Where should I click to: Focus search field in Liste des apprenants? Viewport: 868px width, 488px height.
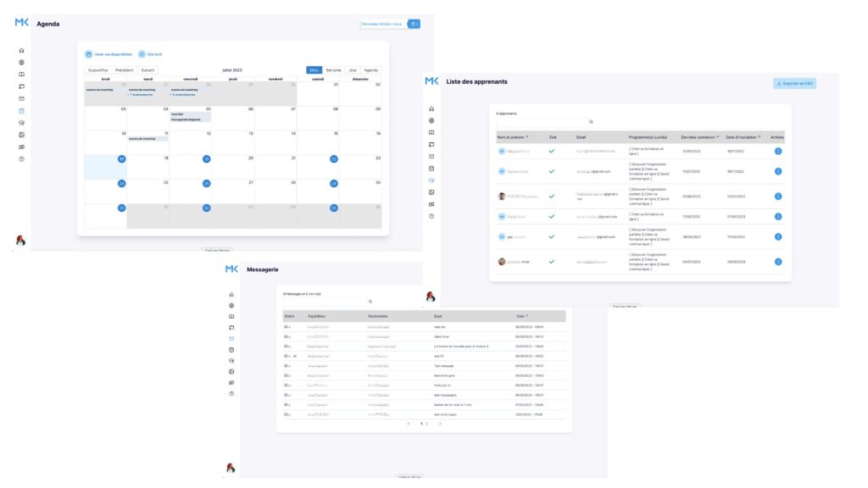coord(542,122)
